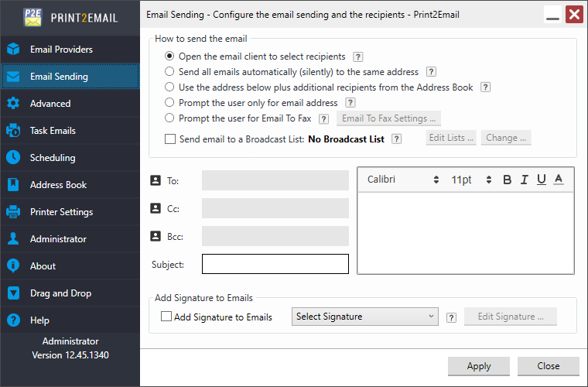Toggle Bold formatting in the editor toolbar
The width and height of the screenshot is (588, 387).
point(508,180)
